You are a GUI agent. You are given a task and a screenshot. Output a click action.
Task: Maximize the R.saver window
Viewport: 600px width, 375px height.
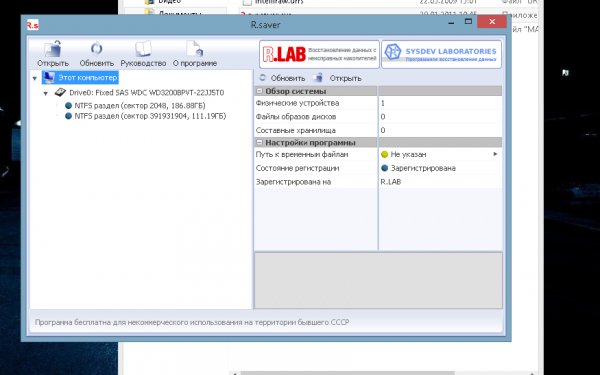468,22
